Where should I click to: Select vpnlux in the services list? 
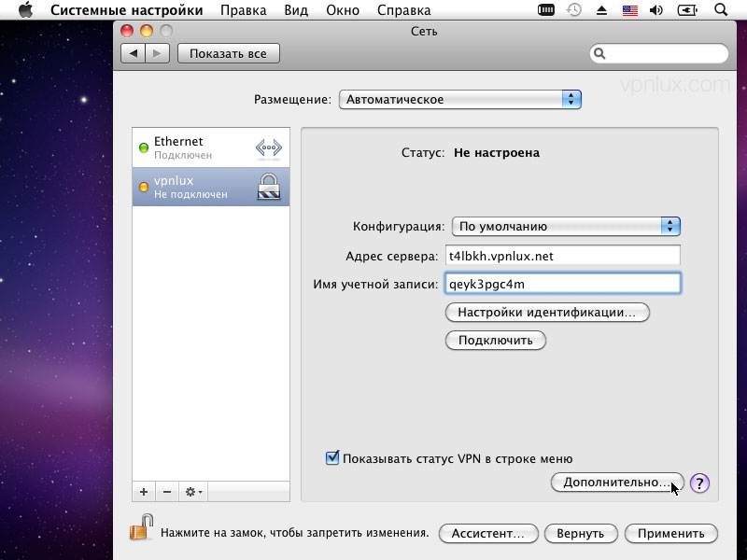point(211,187)
